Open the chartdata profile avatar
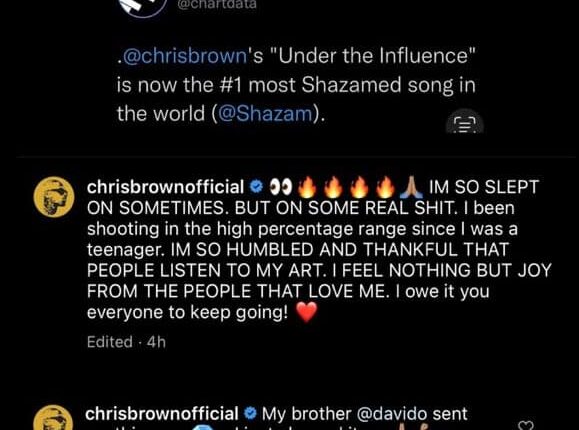The width and height of the screenshot is (579, 430). point(143,7)
